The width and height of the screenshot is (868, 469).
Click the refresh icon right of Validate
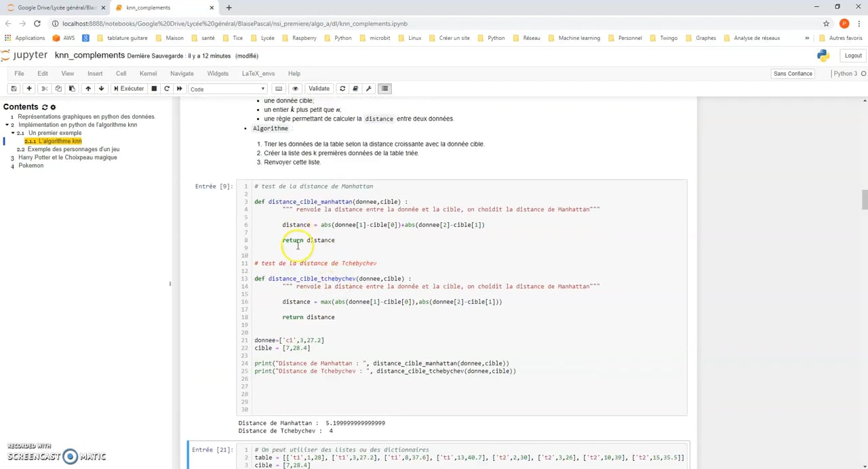342,89
